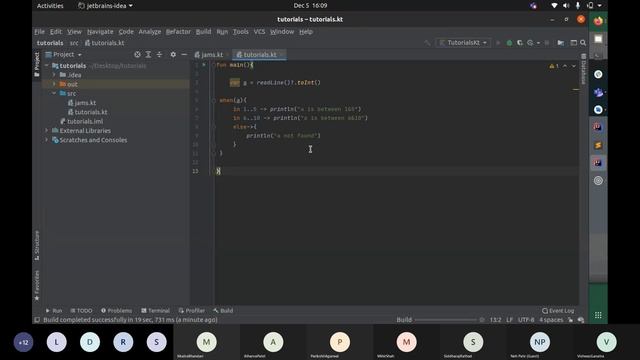Viewport: 640px width, 360px height.
Task: Go to previous highlighted error arrow
Action: 565,66
